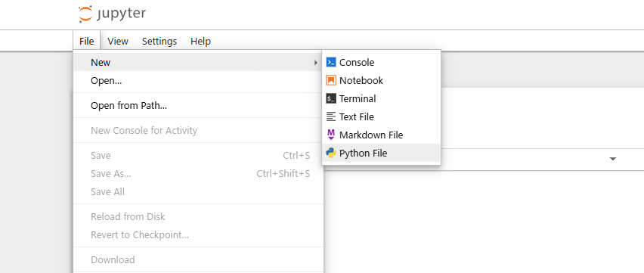The image size is (644, 273).
Task: Click the orange Notebook icon
Action: click(331, 80)
